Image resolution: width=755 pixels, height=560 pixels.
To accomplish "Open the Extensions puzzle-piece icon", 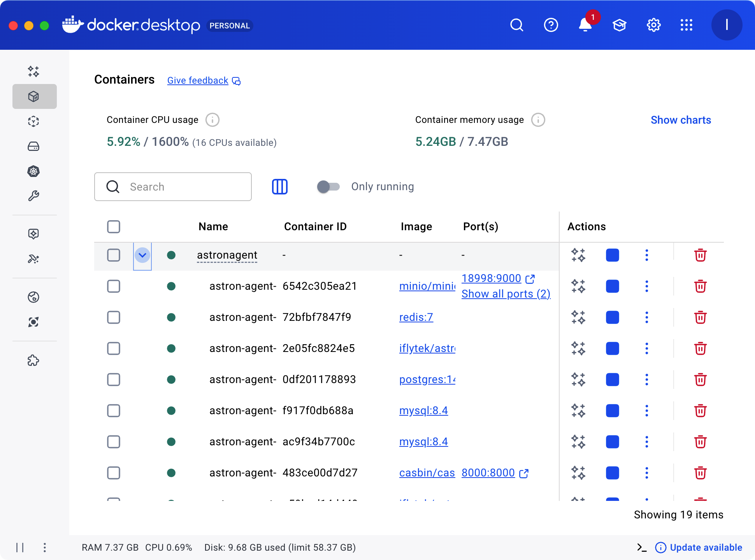I will click(33, 360).
